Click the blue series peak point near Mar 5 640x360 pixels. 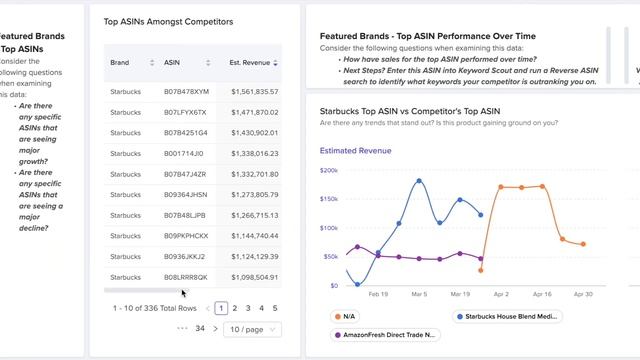pos(419,181)
